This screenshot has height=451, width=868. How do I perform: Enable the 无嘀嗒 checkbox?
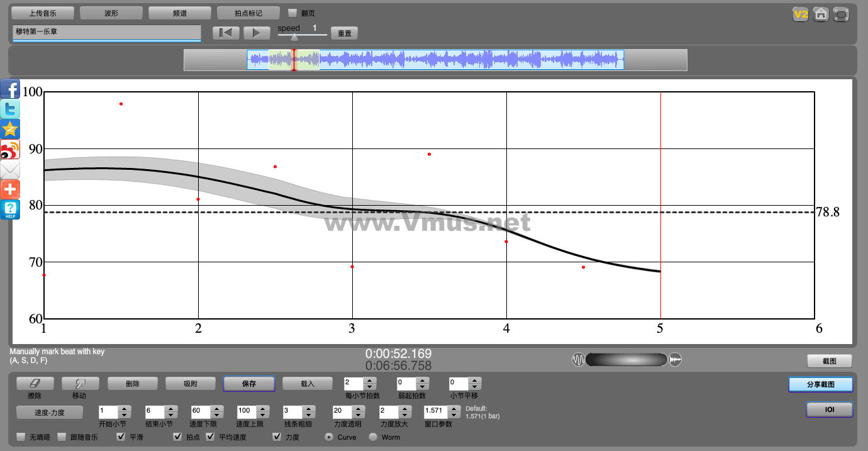(x=21, y=437)
